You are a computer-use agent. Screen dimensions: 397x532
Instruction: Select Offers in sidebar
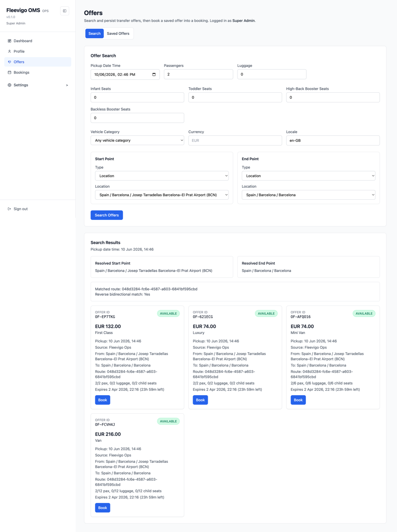38,62
